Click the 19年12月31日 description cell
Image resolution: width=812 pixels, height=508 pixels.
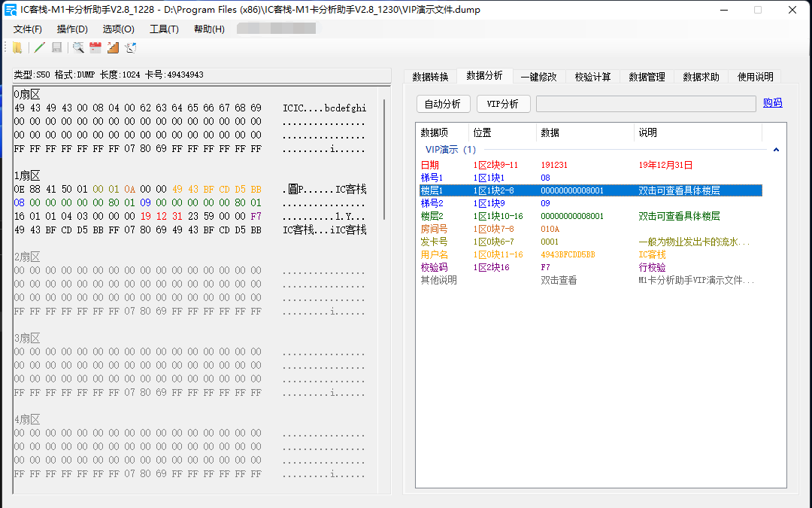click(x=665, y=165)
